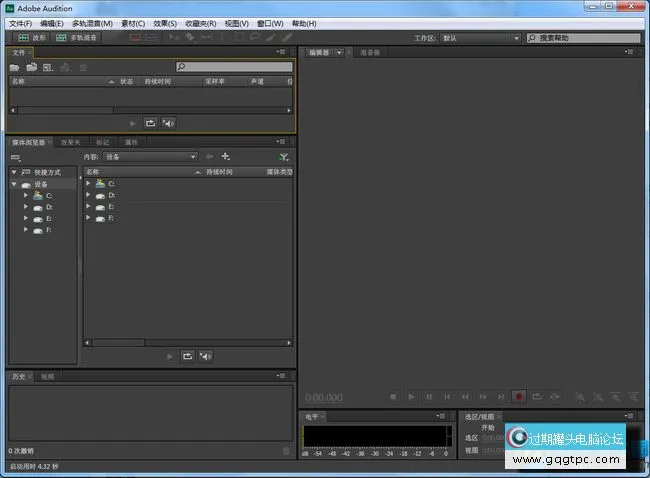Click the 搜索帮助 search help field
The width and height of the screenshot is (650, 478).
[x=585, y=38]
